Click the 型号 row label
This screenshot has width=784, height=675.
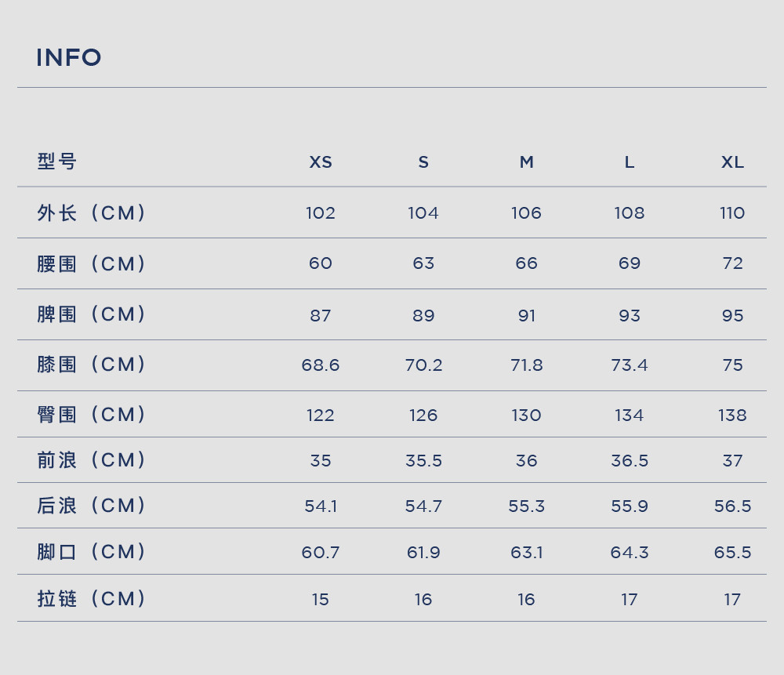57,161
